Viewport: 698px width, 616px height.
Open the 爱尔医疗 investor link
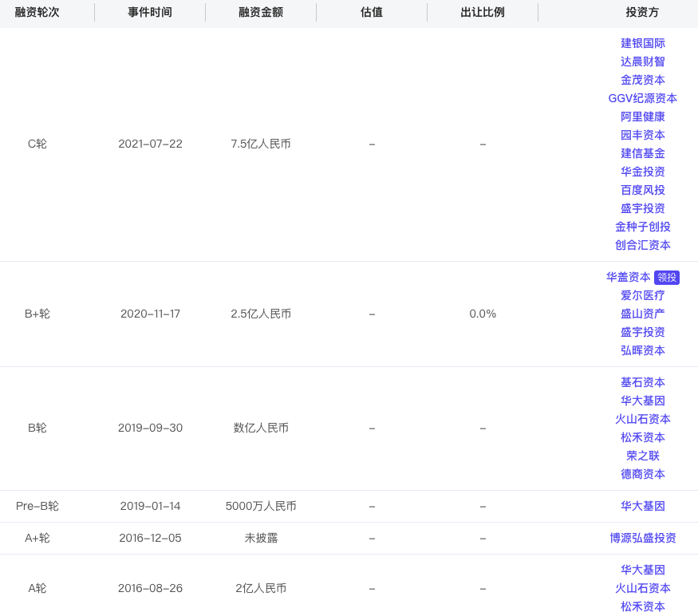[x=642, y=295]
